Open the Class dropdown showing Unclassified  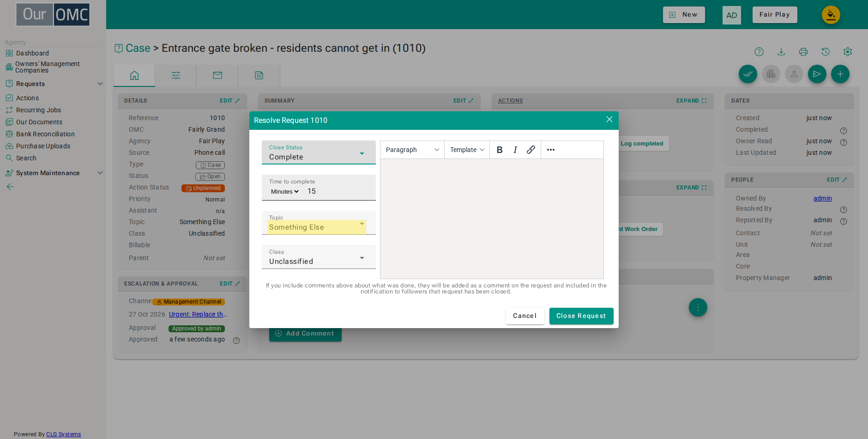[x=319, y=257]
